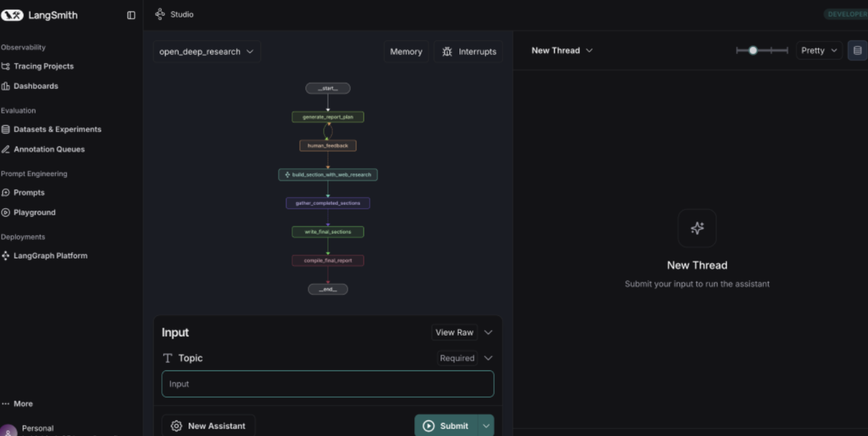Select the __end__ graph node
868x436 pixels.
(x=328, y=289)
